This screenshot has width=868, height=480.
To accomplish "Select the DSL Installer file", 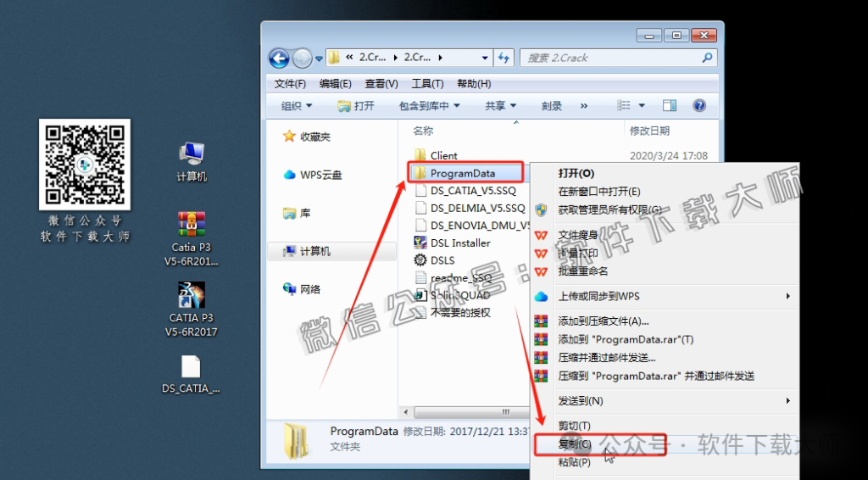I will click(x=452, y=243).
